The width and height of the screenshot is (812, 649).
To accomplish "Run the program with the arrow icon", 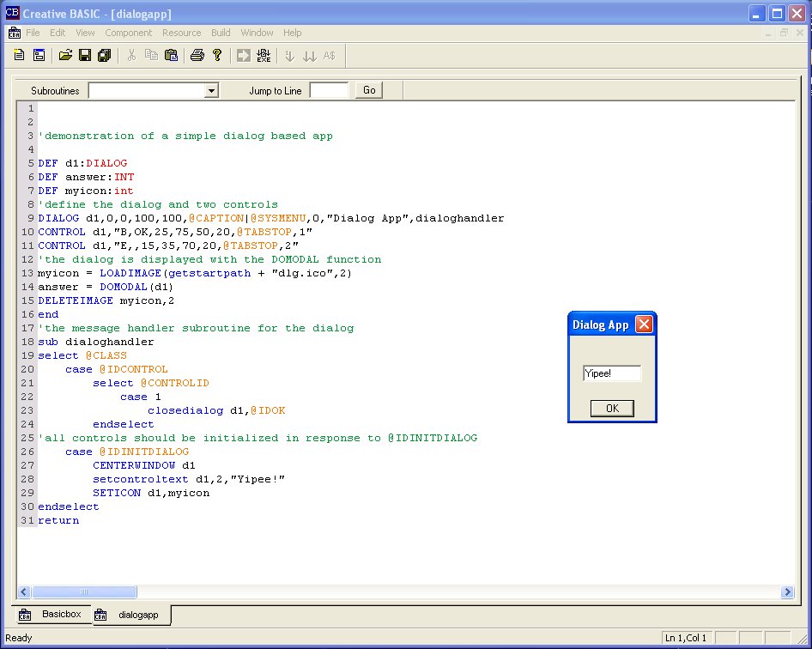I will point(244,55).
